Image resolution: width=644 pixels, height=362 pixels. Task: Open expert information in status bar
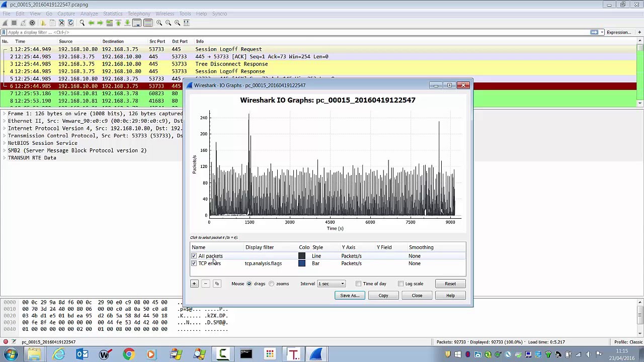point(6,342)
